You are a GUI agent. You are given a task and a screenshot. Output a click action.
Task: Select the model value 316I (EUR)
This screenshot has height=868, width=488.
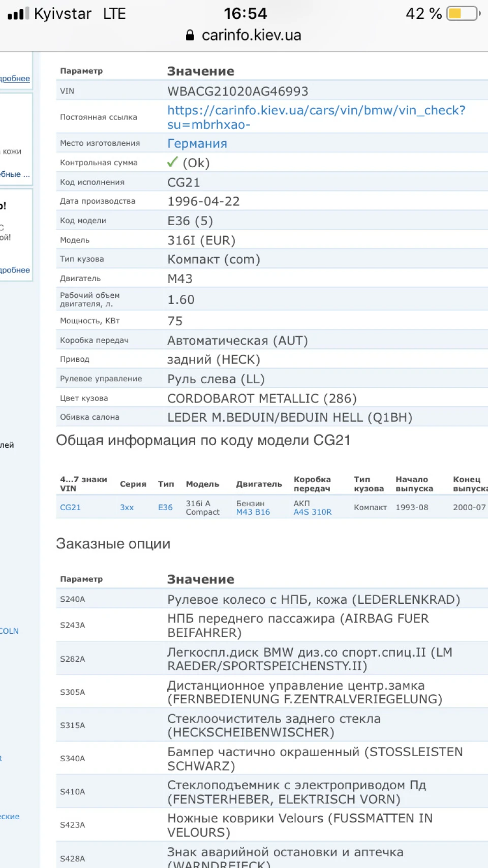pyautogui.click(x=201, y=240)
